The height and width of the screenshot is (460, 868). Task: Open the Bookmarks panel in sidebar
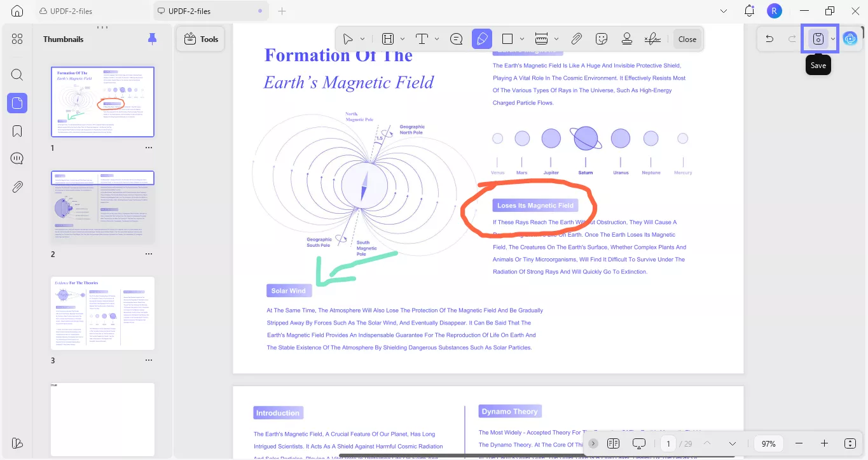(x=17, y=131)
